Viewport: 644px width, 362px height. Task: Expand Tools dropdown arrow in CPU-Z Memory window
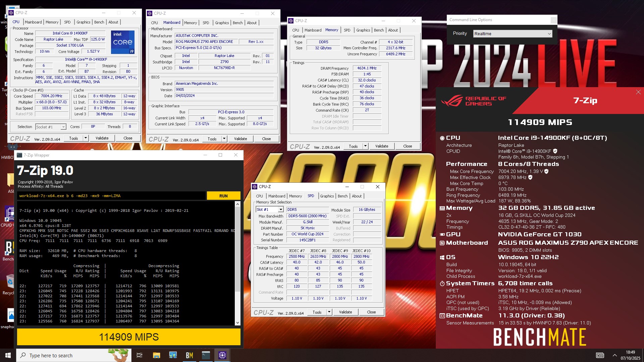pos(365,146)
